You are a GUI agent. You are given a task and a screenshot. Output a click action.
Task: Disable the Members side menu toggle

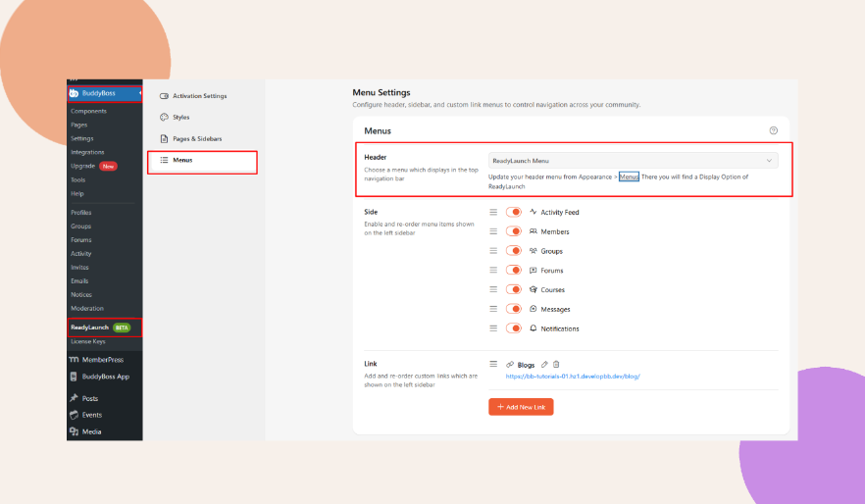coord(513,231)
